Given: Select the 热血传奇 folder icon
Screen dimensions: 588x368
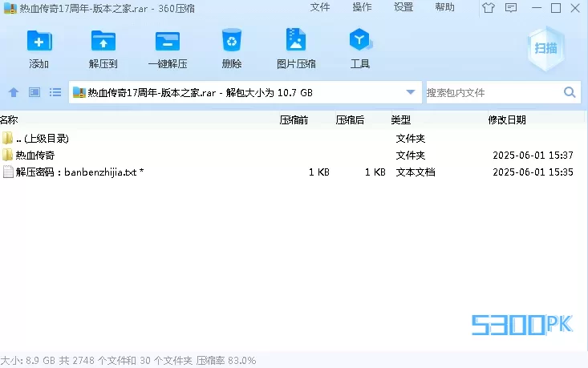Looking at the screenshot, I should coord(7,155).
